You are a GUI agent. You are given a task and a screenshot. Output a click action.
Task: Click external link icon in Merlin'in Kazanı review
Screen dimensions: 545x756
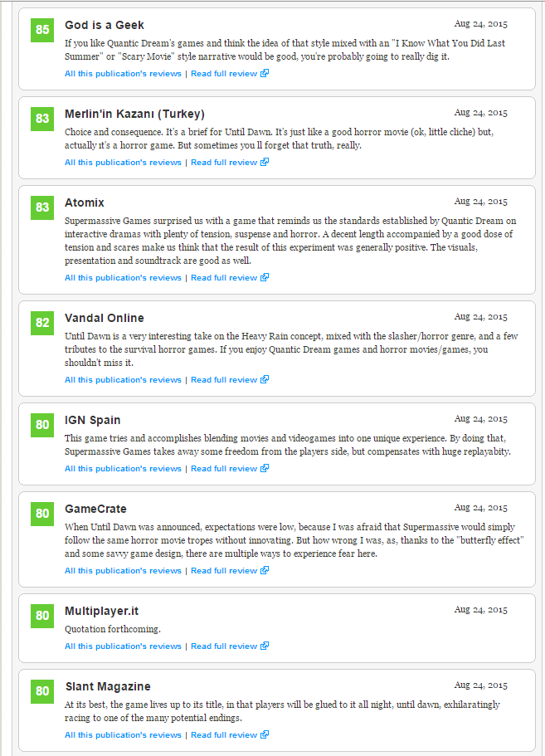265,162
